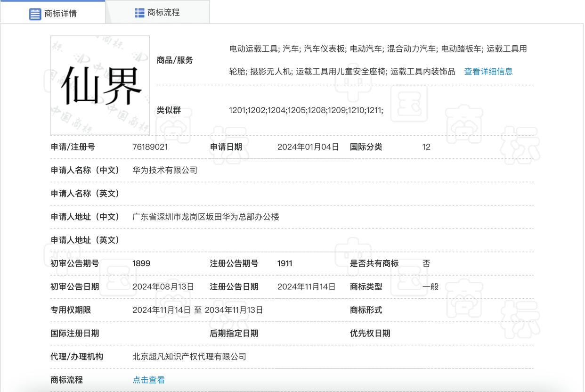Switch to the 商标流程 tab
585x392 pixels.
click(x=158, y=12)
